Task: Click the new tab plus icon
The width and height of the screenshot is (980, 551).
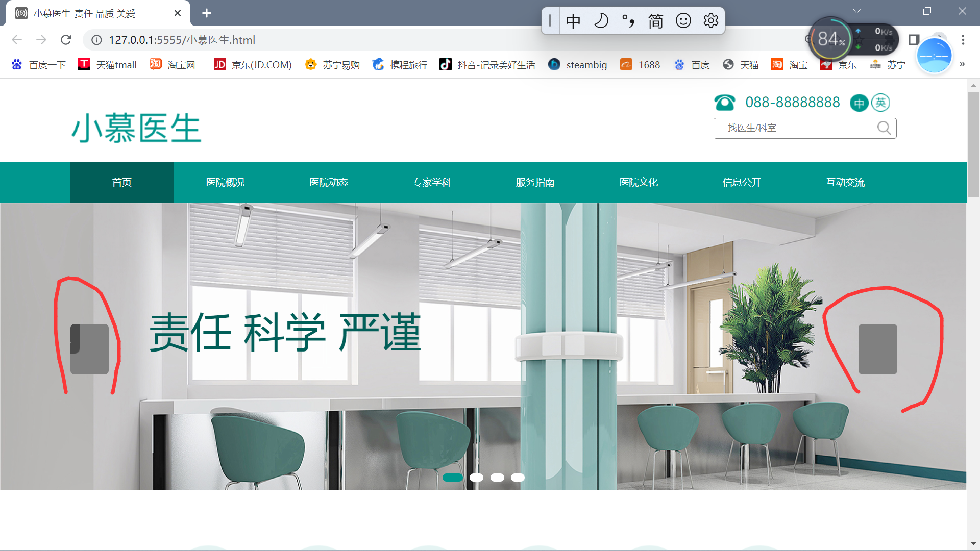Action: click(206, 13)
